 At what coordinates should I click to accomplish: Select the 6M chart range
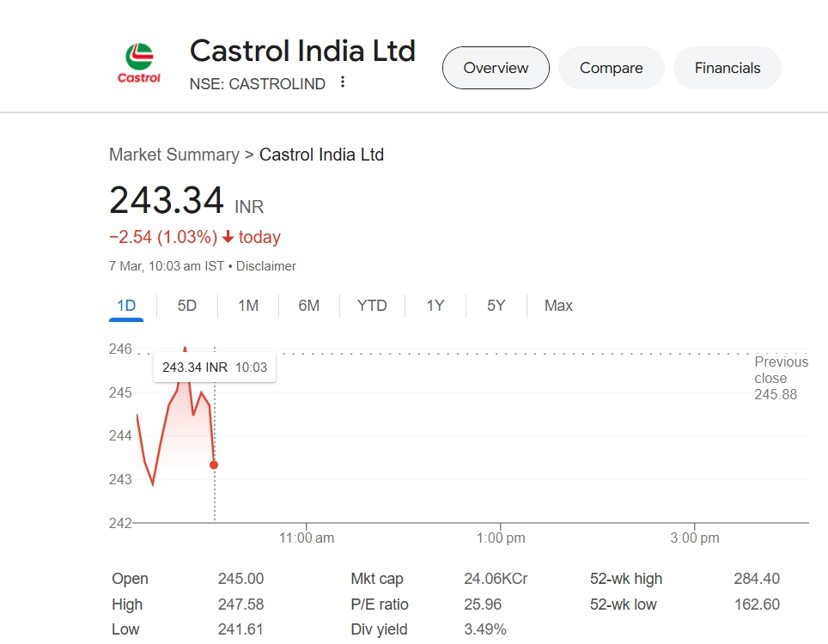click(x=309, y=306)
